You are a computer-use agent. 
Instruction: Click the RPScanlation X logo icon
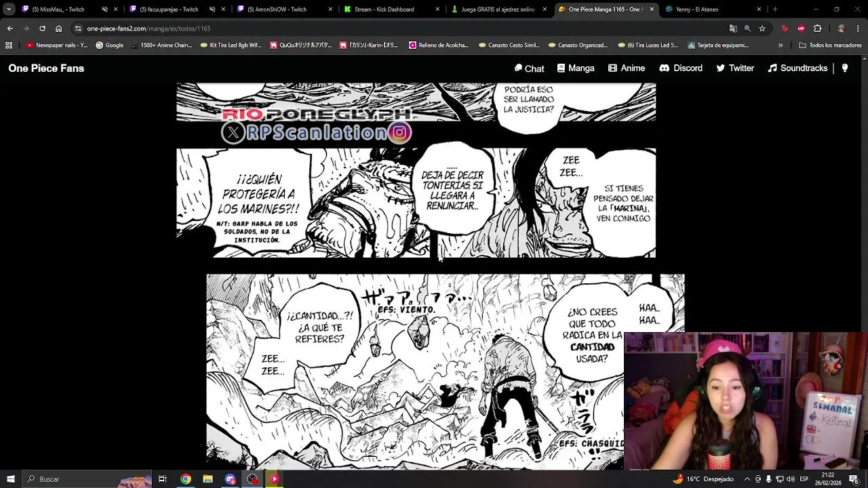[233, 132]
